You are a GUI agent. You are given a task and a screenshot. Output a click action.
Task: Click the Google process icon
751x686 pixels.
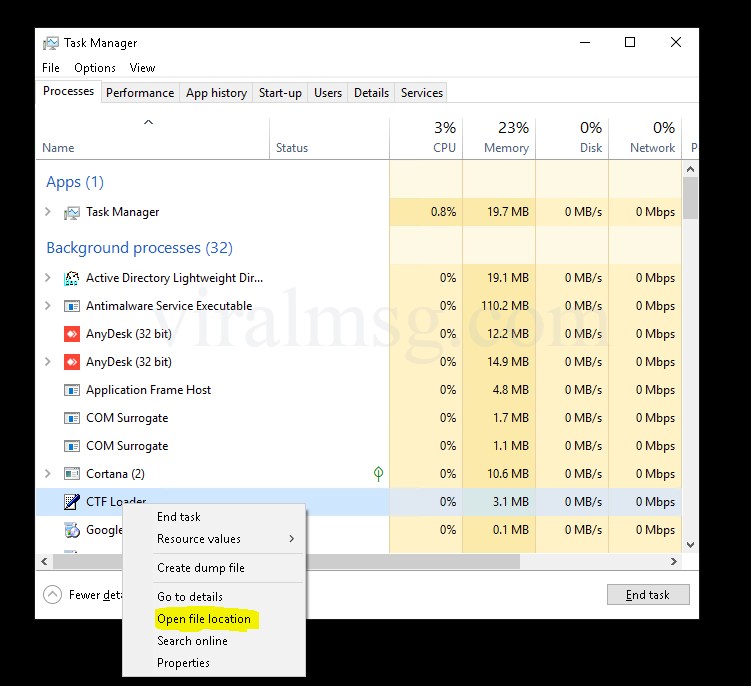click(72, 530)
